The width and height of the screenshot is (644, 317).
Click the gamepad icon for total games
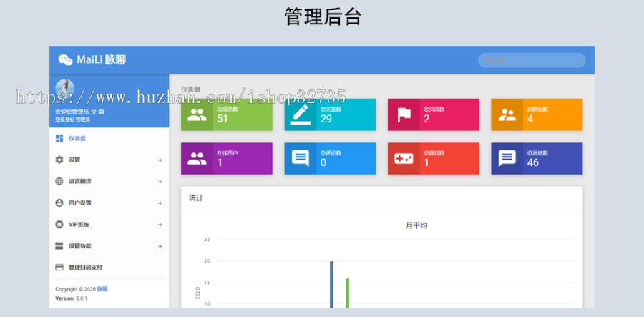(404, 159)
